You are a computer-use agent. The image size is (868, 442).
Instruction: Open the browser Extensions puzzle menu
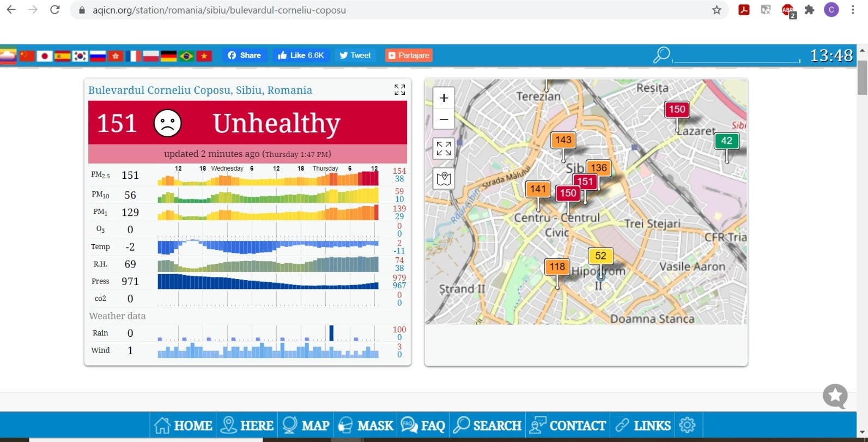point(810,10)
